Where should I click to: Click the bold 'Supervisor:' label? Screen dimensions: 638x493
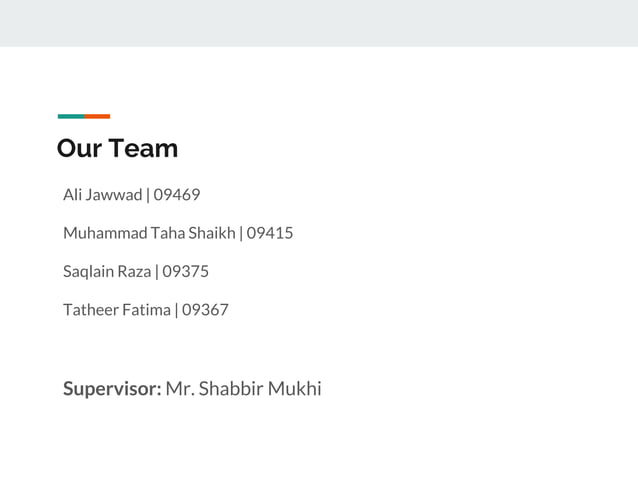(112, 389)
